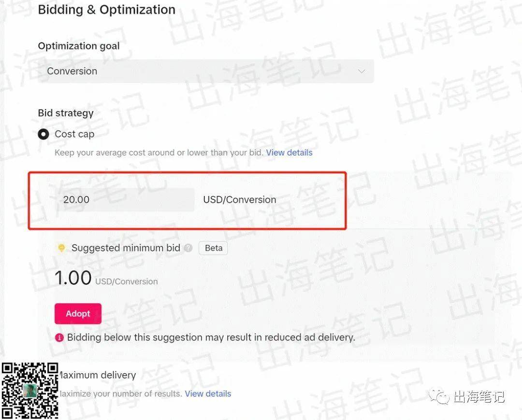Click the 1.00 suggested bid value

click(73, 277)
